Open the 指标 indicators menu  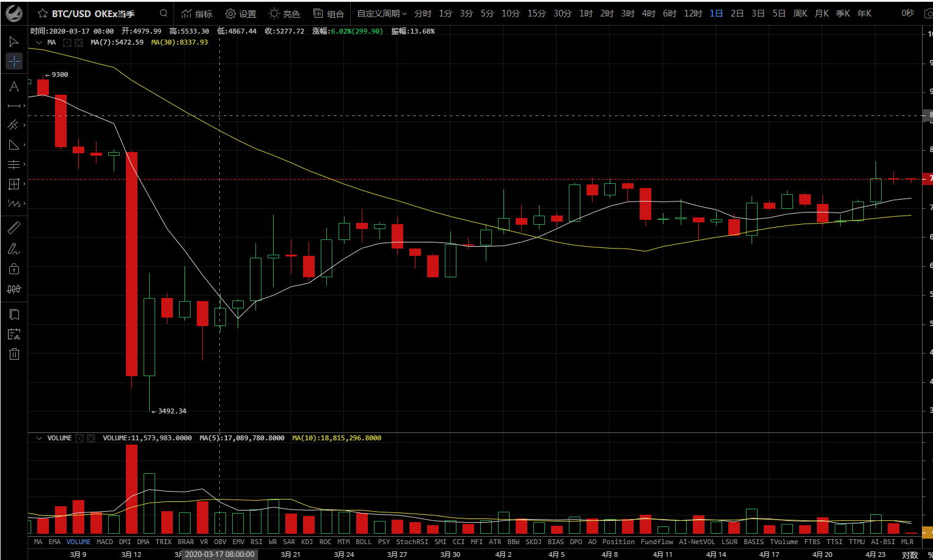197,13
